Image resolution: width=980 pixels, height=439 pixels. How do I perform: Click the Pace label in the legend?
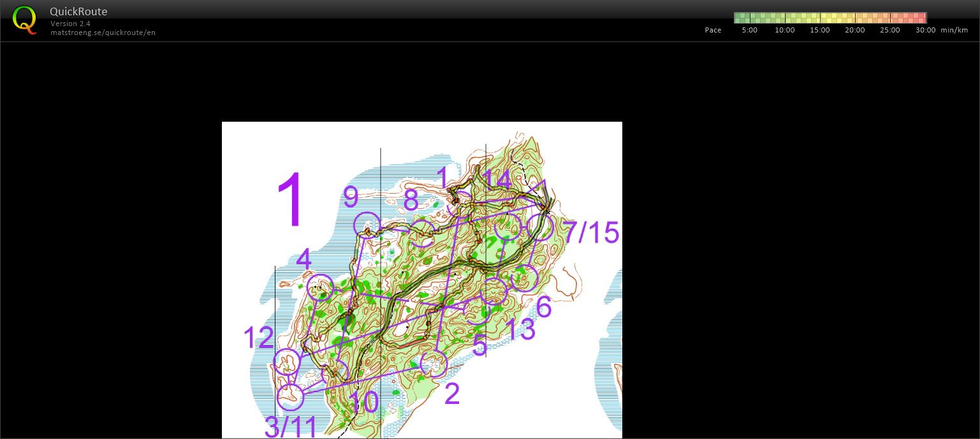click(x=713, y=30)
